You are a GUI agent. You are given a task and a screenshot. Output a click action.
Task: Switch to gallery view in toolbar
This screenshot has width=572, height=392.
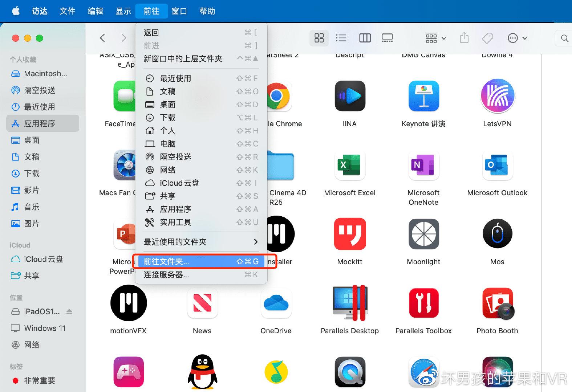click(387, 38)
